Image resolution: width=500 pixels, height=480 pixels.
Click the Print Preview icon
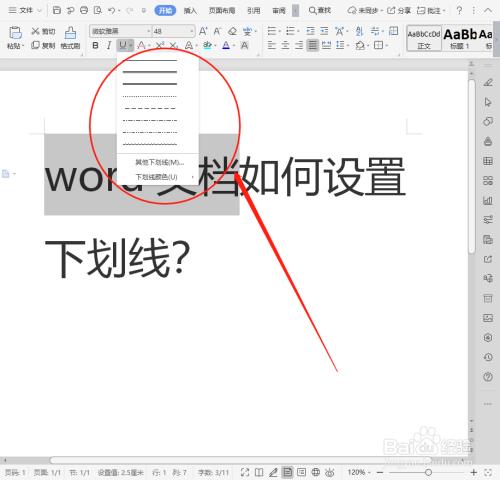coord(98,10)
